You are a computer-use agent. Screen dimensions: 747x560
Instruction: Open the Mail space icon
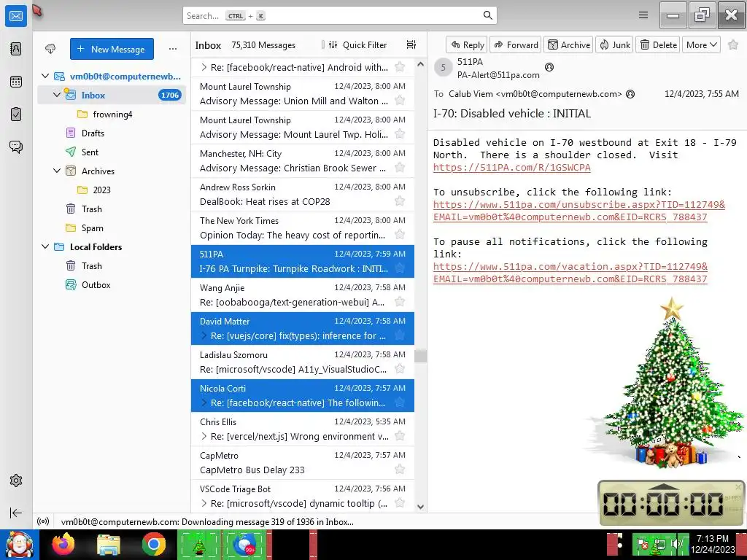(x=16, y=16)
